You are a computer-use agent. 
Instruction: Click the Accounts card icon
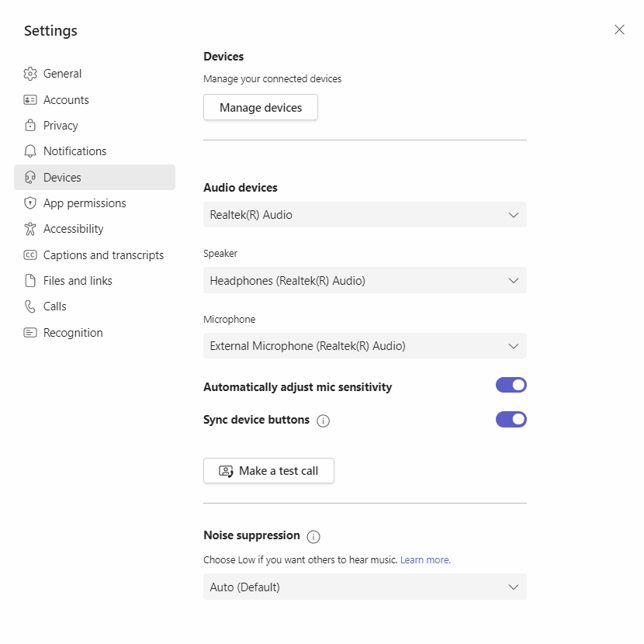(x=30, y=100)
